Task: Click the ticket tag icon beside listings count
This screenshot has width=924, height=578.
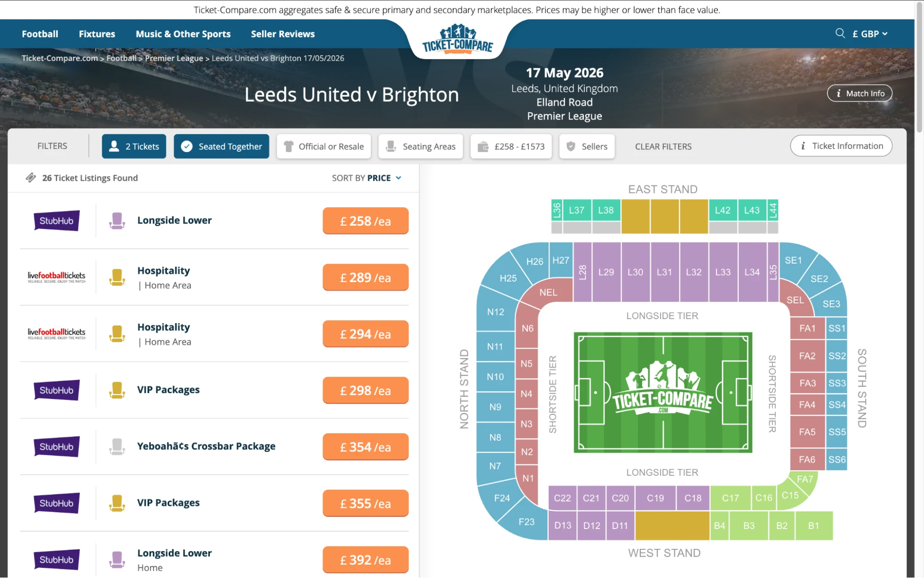Action: pyautogui.click(x=31, y=177)
